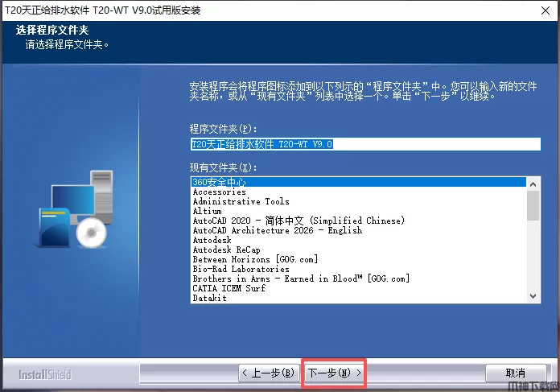The width and height of the screenshot is (560, 392).
Task: Close the installer window
Action: [546, 10]
